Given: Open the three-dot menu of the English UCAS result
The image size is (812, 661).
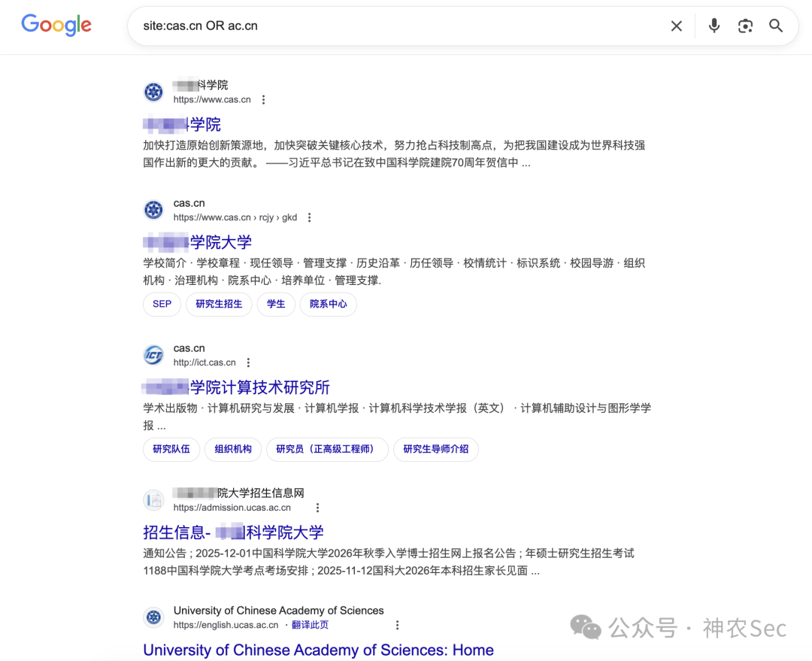Looking at the screenshot, I should click(x=397, y=624).
